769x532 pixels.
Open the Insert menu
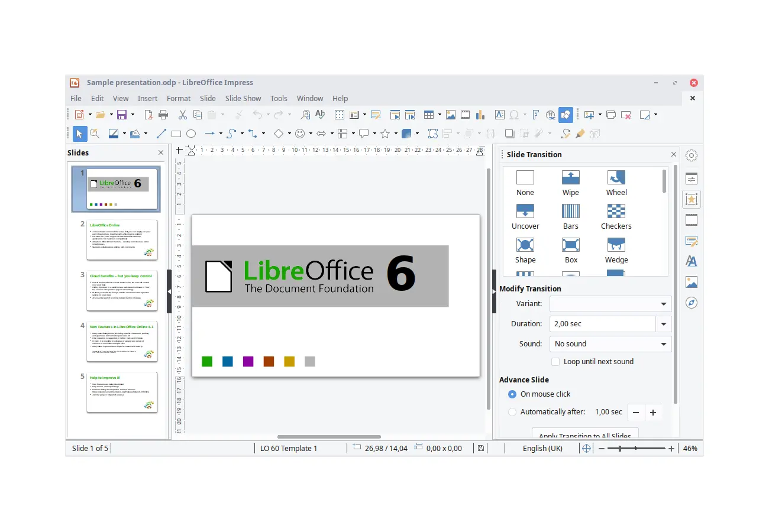(x=148, y=99)
